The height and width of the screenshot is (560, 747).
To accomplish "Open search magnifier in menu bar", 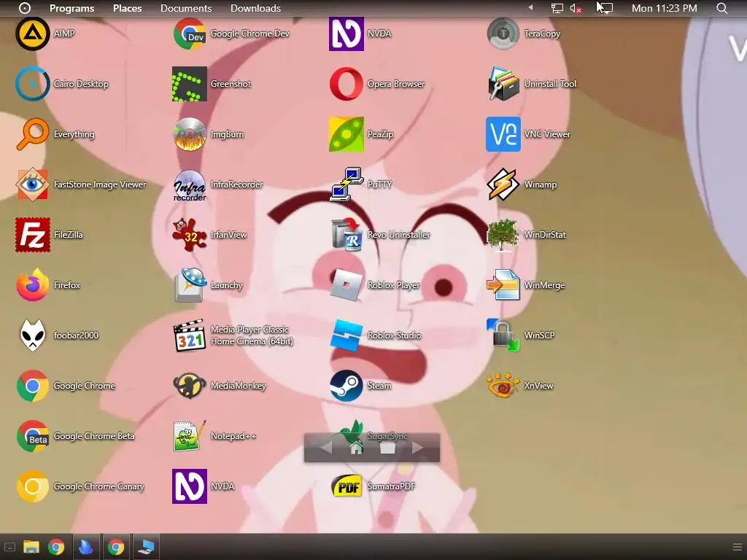I will (x=722, y=8).
